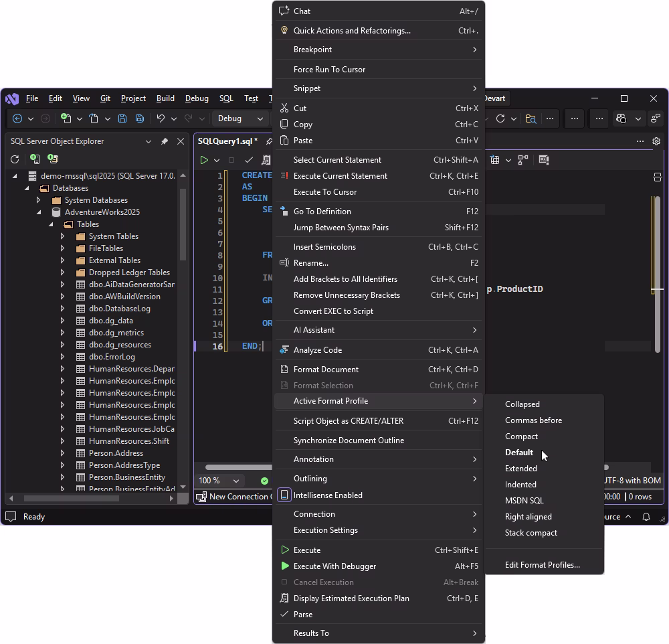Image resolution: width=669 pixels, height=644 pixels.
Task: Click the Chat icon in context menu
Action: [x=284, y=11]
